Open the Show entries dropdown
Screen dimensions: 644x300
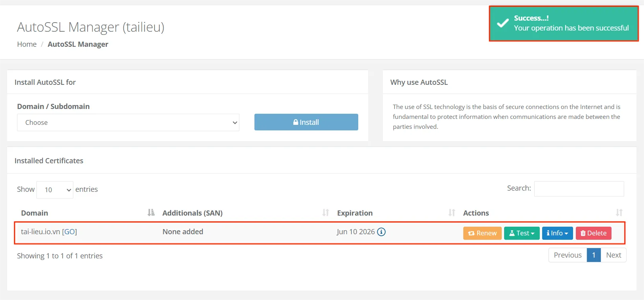(54, 189)
